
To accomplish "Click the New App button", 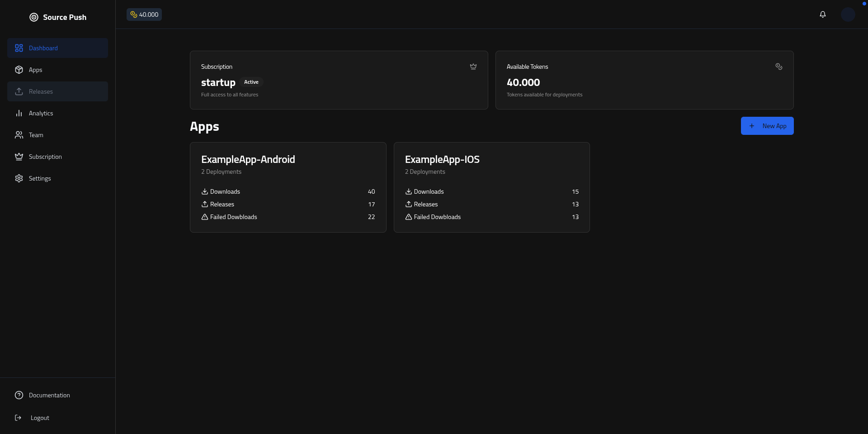I will pyautogui.click(x=767, y=126).
